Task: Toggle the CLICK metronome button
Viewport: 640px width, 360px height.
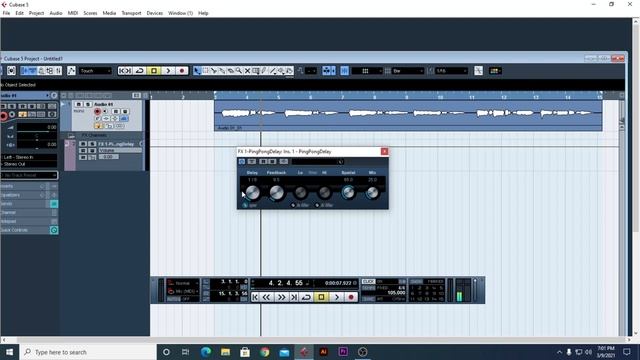Action: pos(368,282)
